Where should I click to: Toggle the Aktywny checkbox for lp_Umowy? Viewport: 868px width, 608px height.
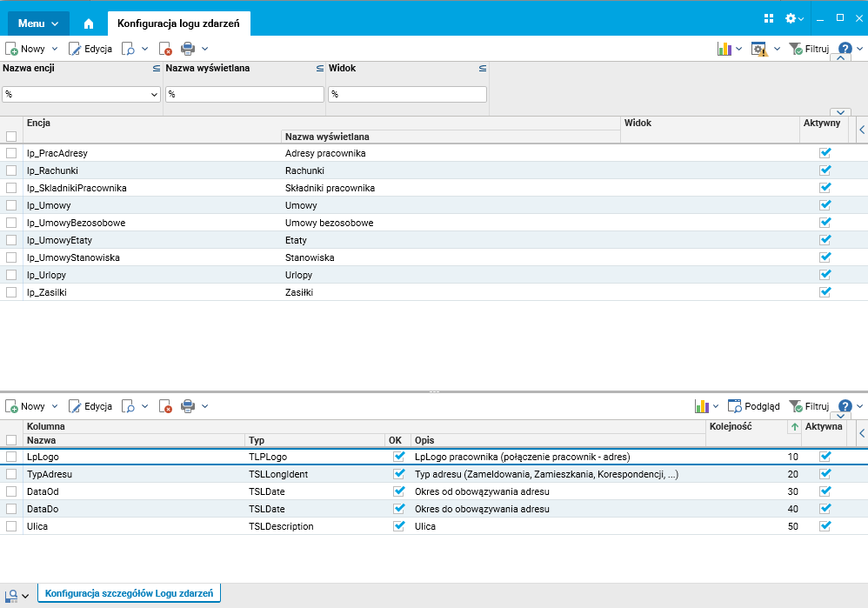(x=825, y=205)
